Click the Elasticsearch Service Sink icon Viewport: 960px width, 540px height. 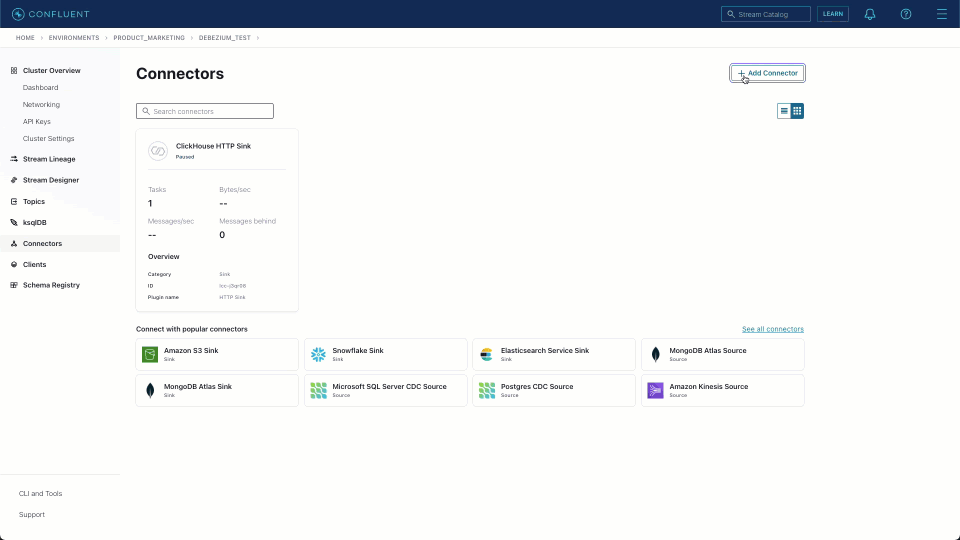487,354
